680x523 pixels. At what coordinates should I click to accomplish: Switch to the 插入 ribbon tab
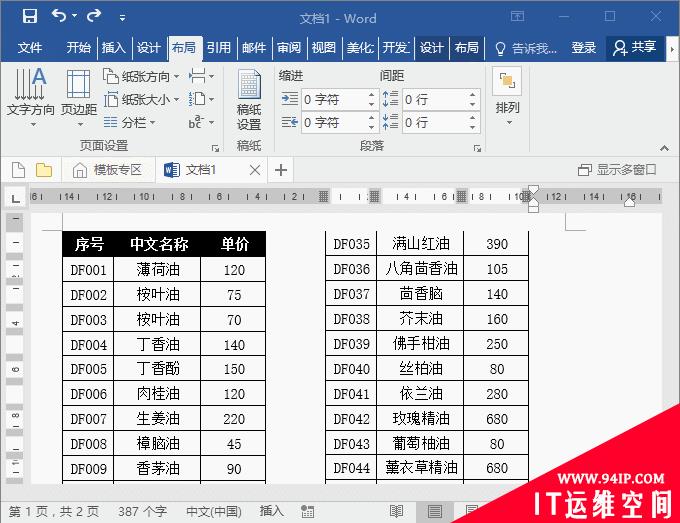tap(114, 47)
